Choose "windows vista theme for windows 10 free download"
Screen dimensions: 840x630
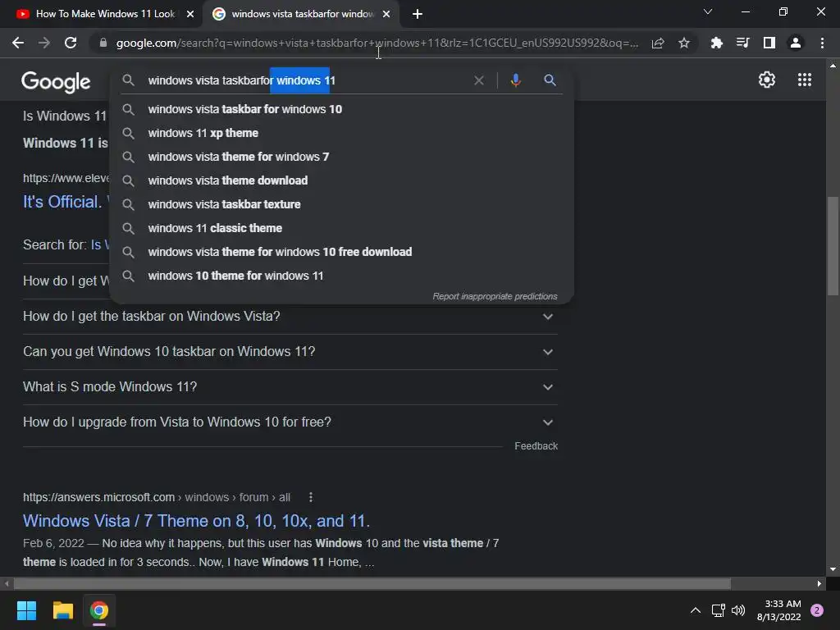341,252
